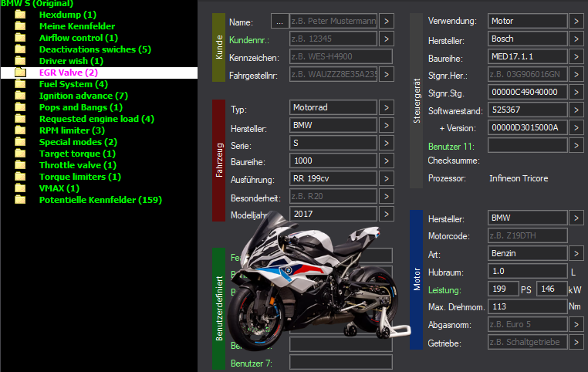Open the arrow next to Name field
The width and height of the screenshot is (588, 372).
387,22
